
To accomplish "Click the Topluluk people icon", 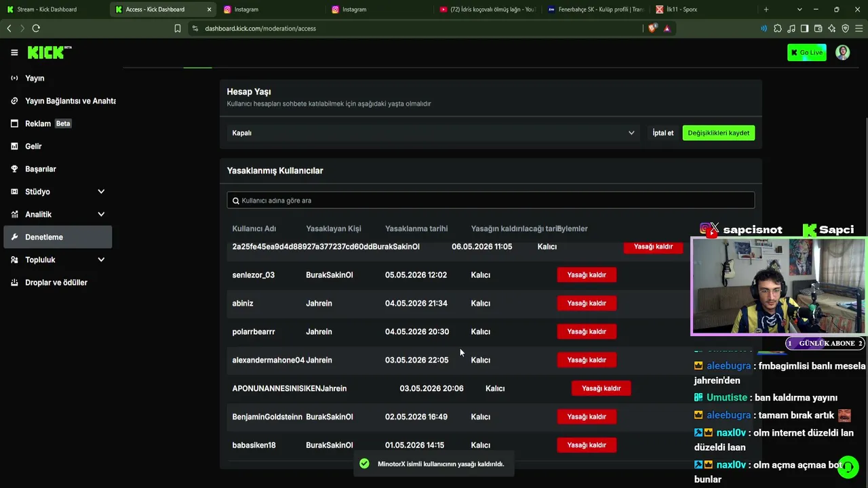I will point(14,260).
